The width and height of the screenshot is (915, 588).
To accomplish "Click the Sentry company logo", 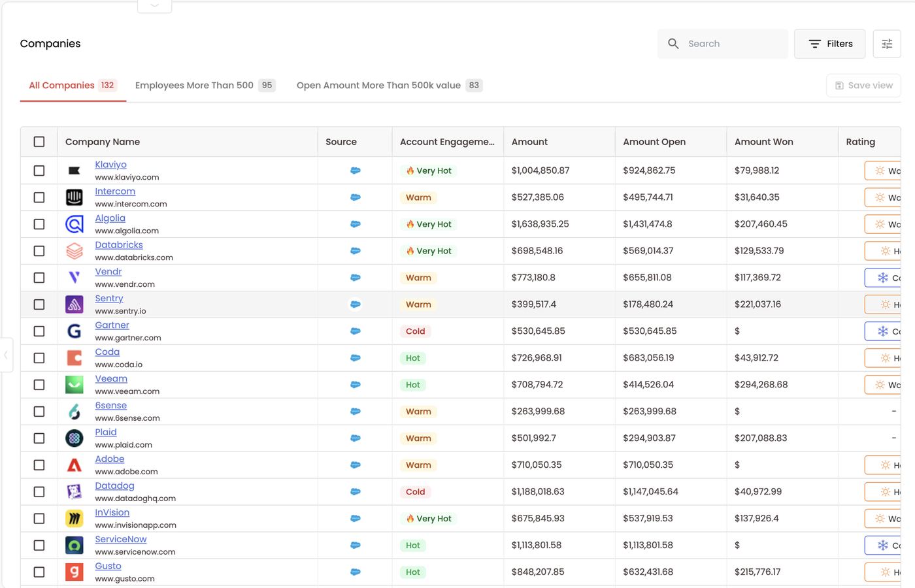I will (75, 304).
